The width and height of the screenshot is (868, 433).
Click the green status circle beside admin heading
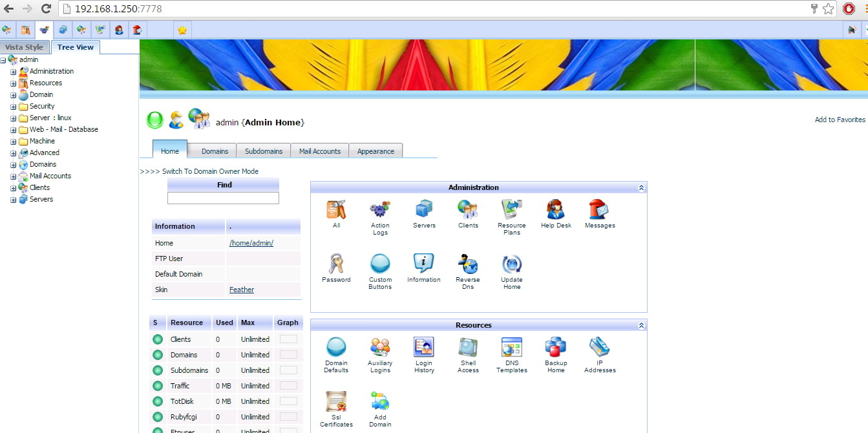click(155, 120)
